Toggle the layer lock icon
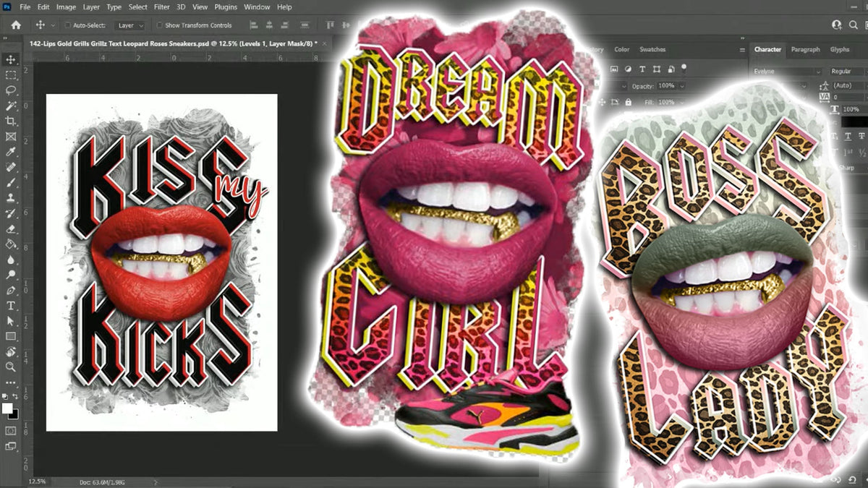 (628, 103)
